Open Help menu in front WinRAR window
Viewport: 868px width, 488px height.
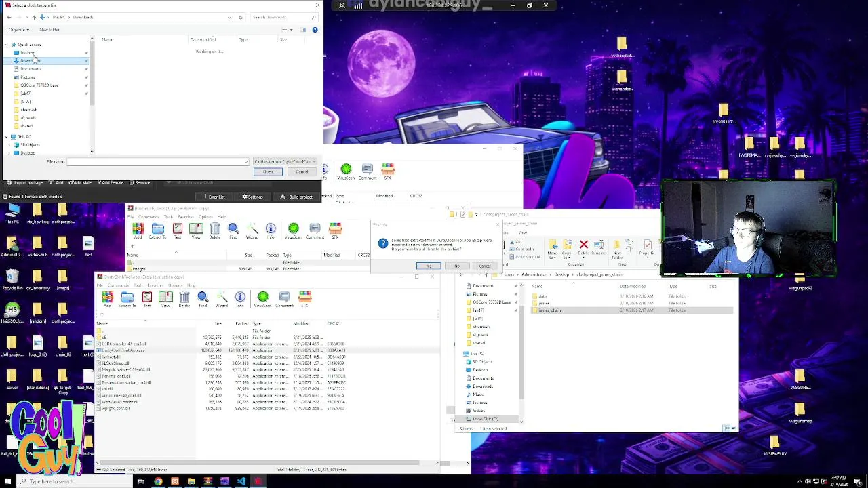191,285
